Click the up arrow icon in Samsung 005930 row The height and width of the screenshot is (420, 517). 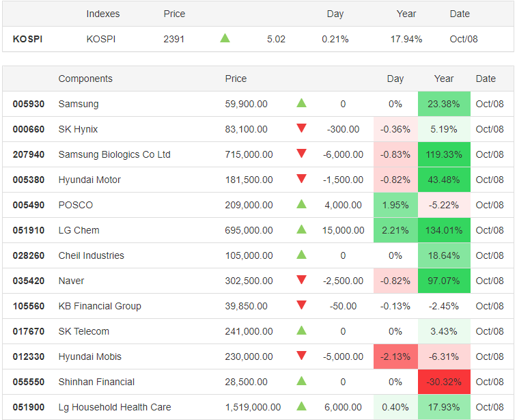[x=301, y=103]
